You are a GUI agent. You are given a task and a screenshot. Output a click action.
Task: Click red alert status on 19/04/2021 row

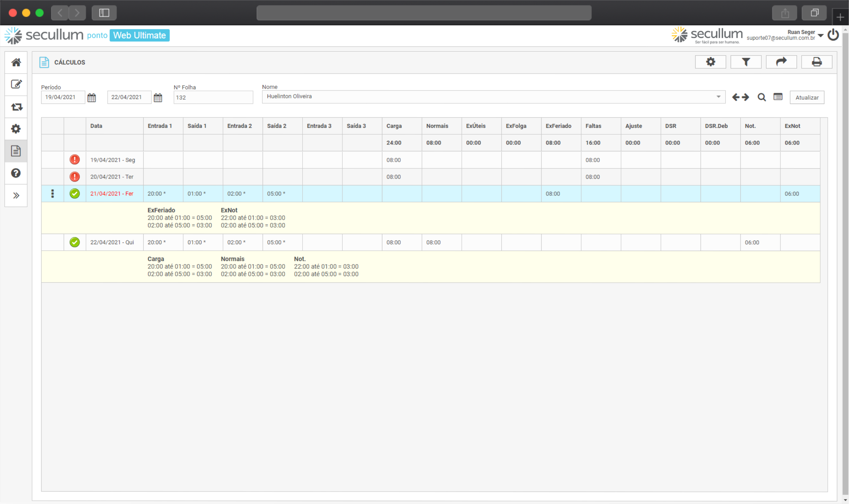click(75, 160)
